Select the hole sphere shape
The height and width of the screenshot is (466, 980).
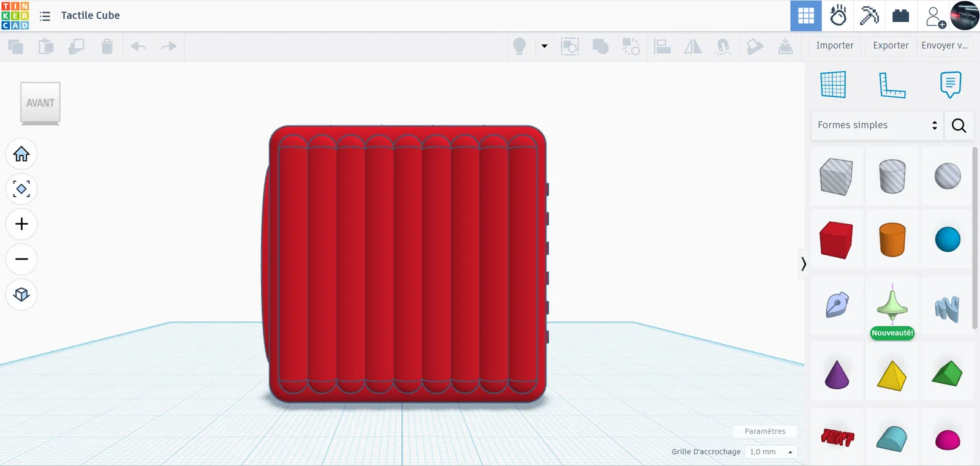[948, 176]
